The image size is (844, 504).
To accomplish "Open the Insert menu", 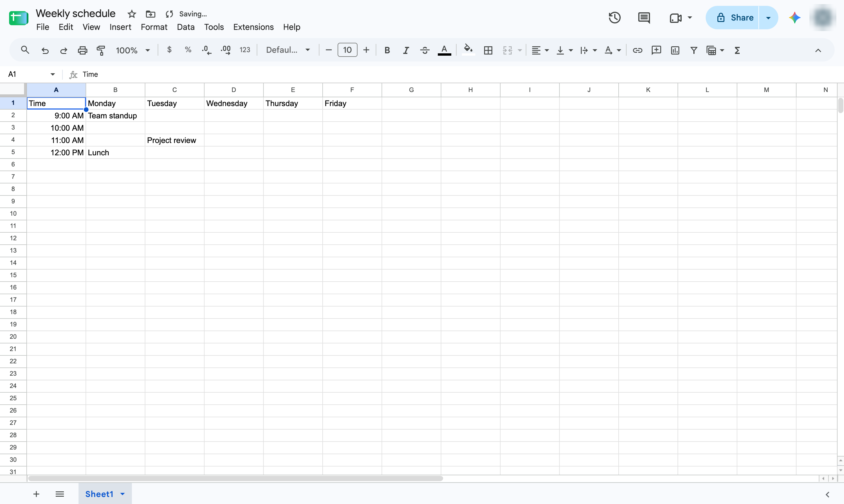I will pos(120,27).
